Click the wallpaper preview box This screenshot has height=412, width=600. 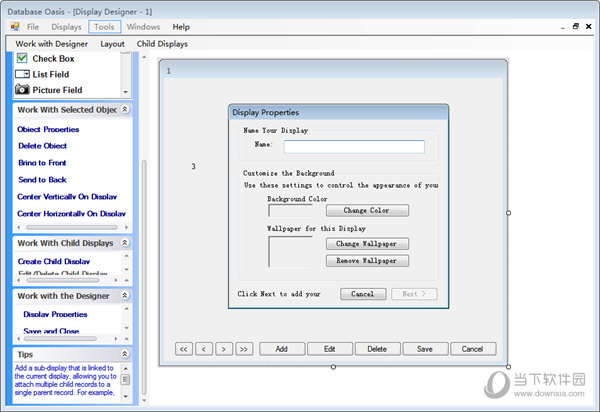coord(290,251)
